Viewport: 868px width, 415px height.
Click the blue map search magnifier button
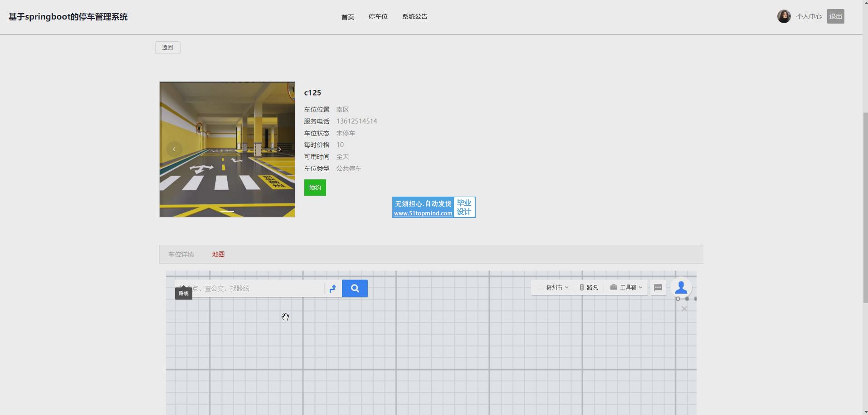tap(355, 288)
